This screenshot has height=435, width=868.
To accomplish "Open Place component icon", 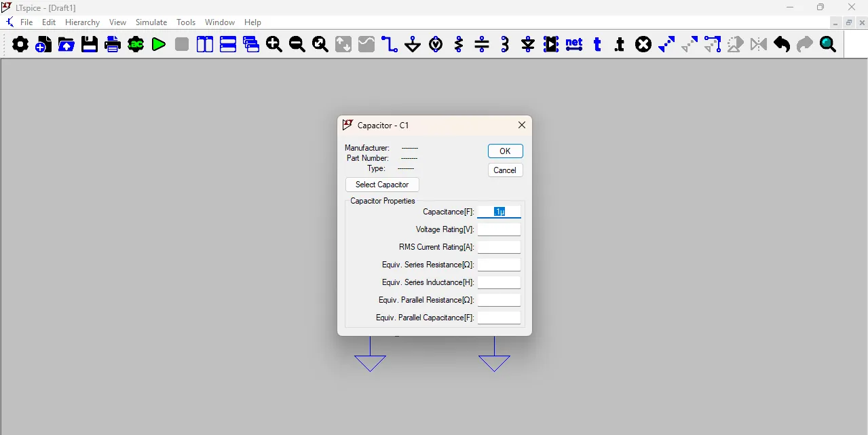I will [551, 45].
